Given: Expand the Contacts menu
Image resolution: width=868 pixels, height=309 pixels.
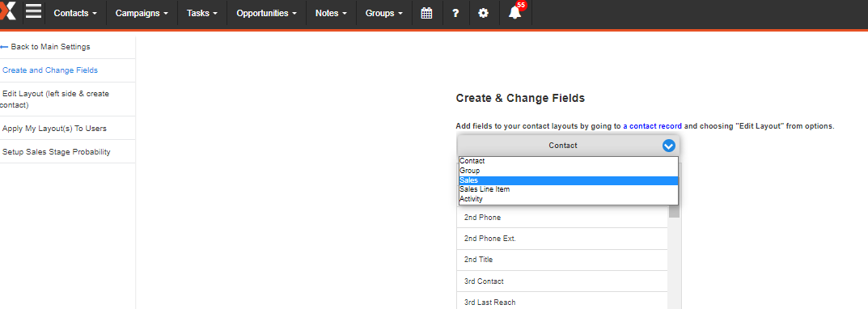Looking at the screenshot, I should [x=76, y=13].
